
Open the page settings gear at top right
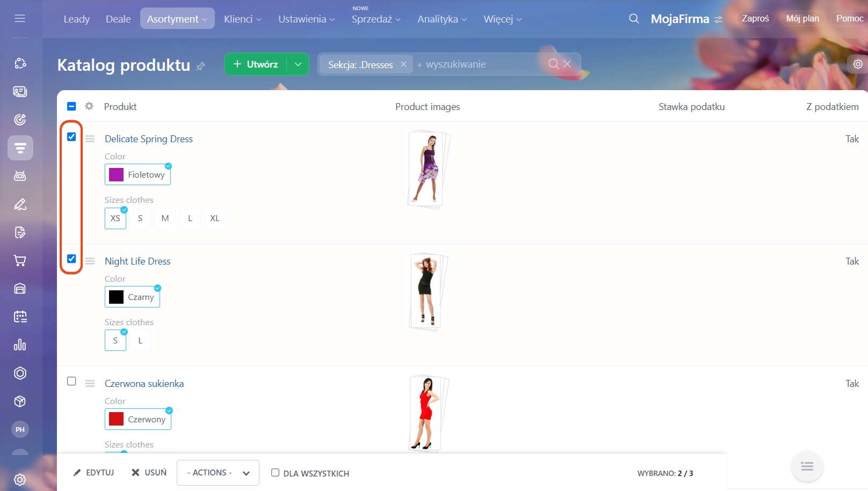coord(858,64)
